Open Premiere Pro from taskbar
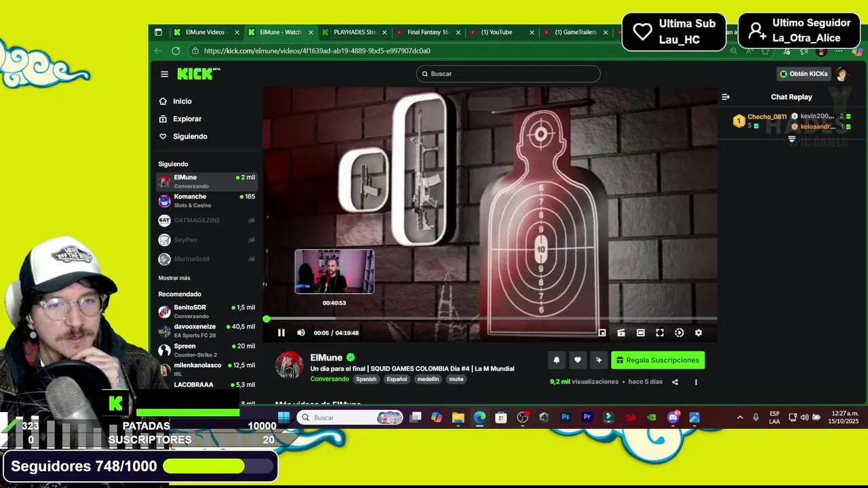 587,418
